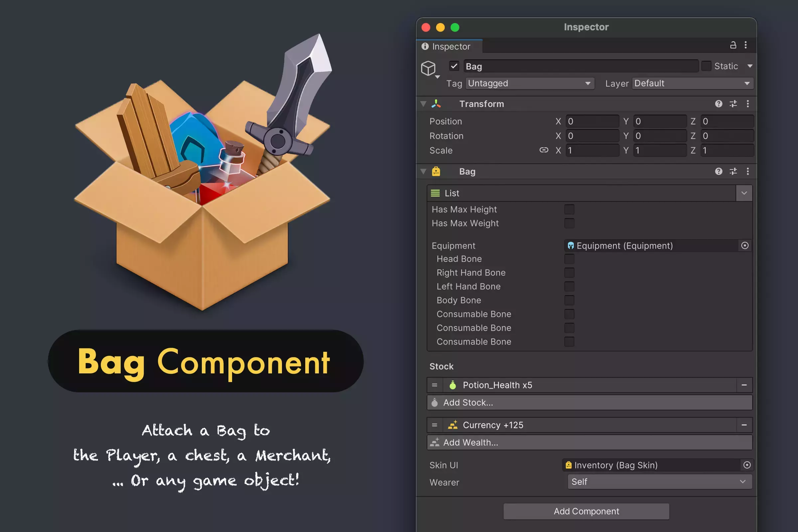The height and width of the screenshot is (532, 798).
Task: Enable the Right Hand Bone checkbox
Action: click(569, 273)
